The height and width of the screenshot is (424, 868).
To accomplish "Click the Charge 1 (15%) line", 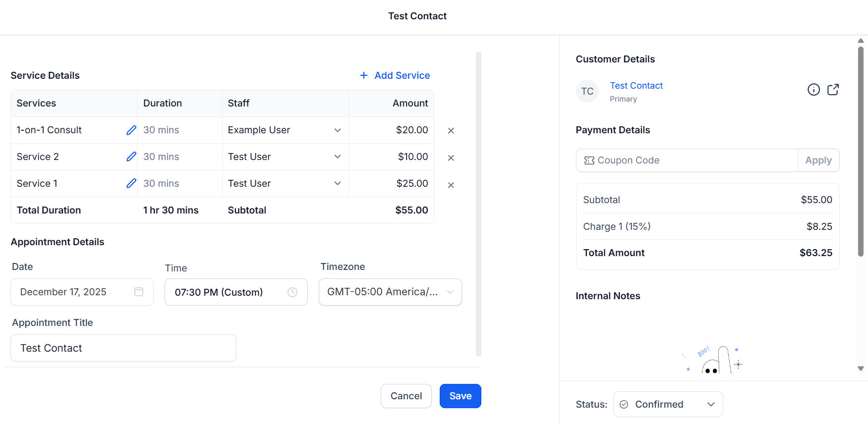I will 707,227.
